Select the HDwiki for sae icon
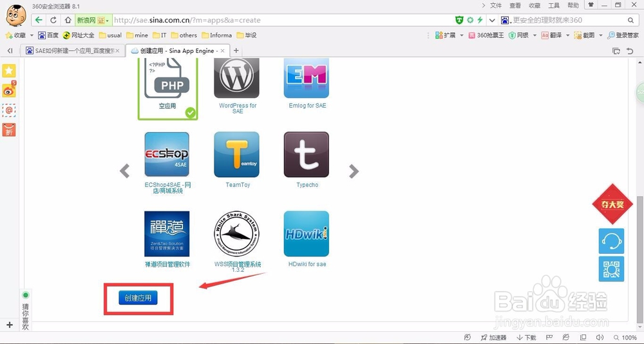Viewport: 644px width, 344px height. (307, 233)
